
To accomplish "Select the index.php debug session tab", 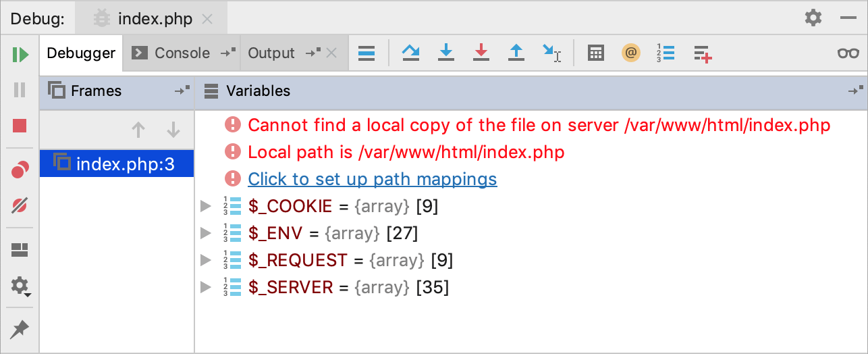I will [151, 18].
